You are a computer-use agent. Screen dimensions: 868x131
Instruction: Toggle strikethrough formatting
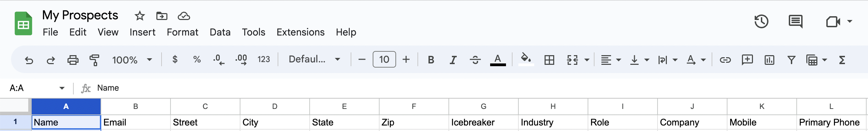[475, 60]
